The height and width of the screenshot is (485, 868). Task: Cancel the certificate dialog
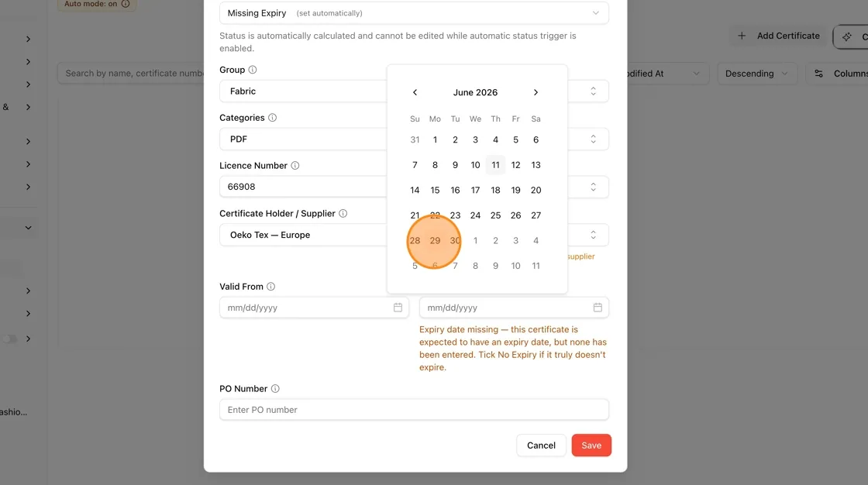pyautogui.click(x=541, y=445)
